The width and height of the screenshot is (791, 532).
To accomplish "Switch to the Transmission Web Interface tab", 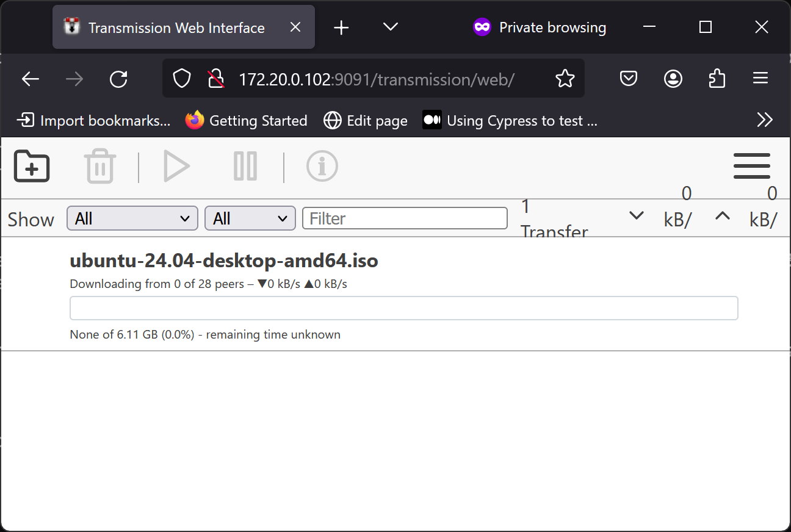I will click(176, 27).
